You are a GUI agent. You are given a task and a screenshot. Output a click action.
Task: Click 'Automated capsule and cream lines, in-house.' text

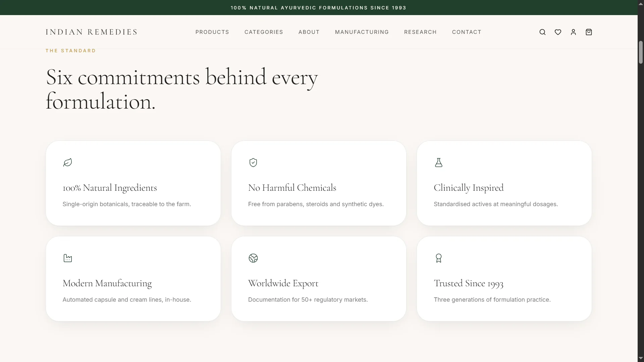click(127, 300)
